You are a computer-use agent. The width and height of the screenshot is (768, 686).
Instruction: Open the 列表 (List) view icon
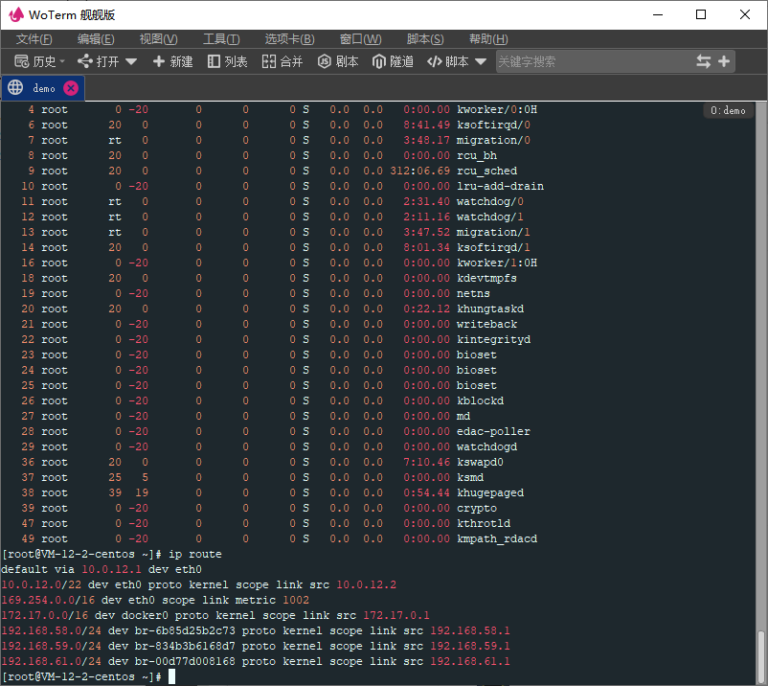coord(214,62)
